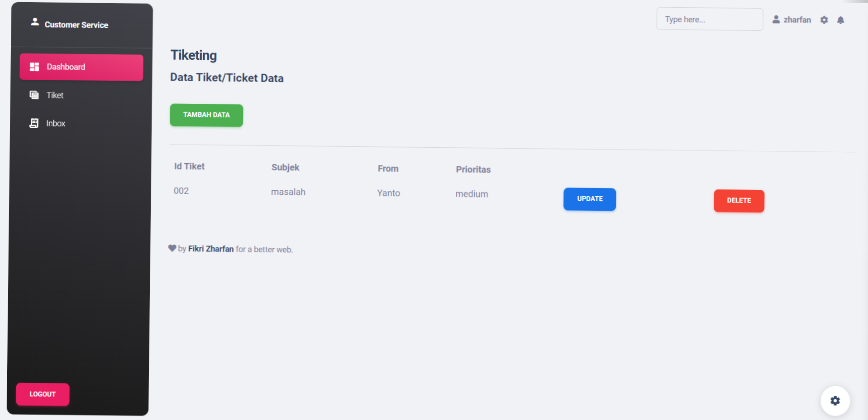Viewport: 868px width, 420px height.
Task: Click the user avatar icon beside zharfan
Action: coord(776,19)
